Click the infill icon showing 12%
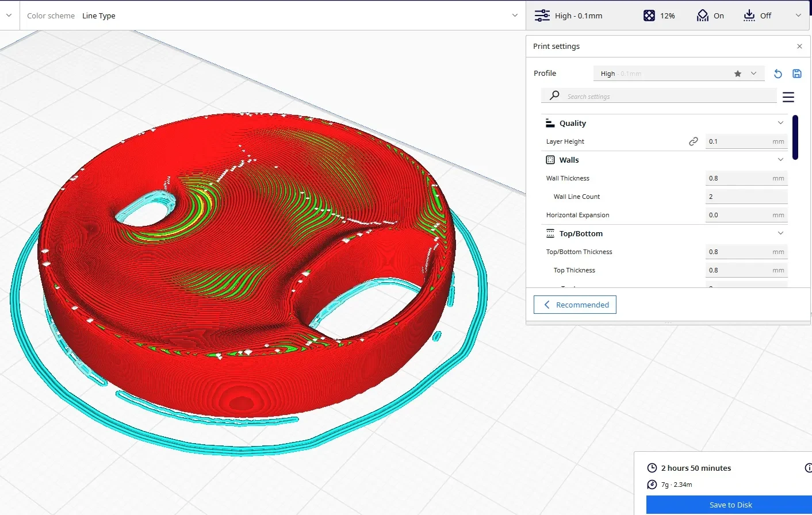The width and height of the screenshot is (812, 515). 649,16
